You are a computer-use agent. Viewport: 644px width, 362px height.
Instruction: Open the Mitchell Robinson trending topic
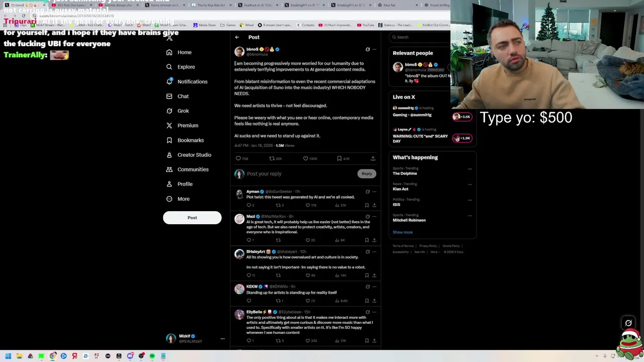pos(409,220)
